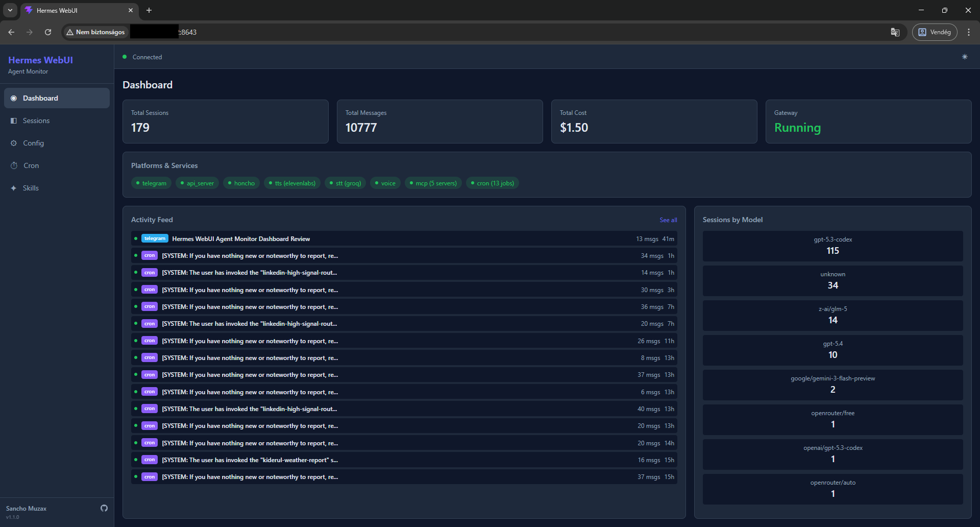Go to the Config page
Image resolution: width=980 pixels, height=527 pixels.
pyautogui.click(x=57, y=143)
